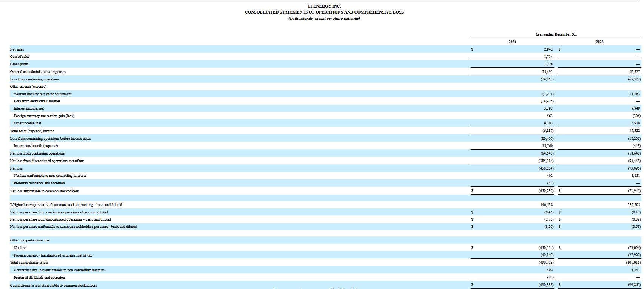Select Warrant liability fair value adjustment label
644x289 pixels.
tap(43, 94)
